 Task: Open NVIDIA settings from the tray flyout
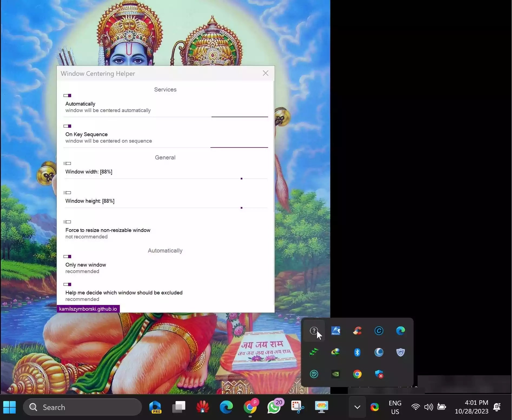[335, 374]
